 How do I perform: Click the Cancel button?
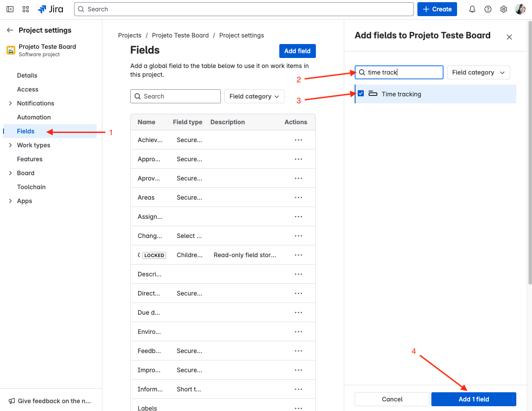click(392, 399)
